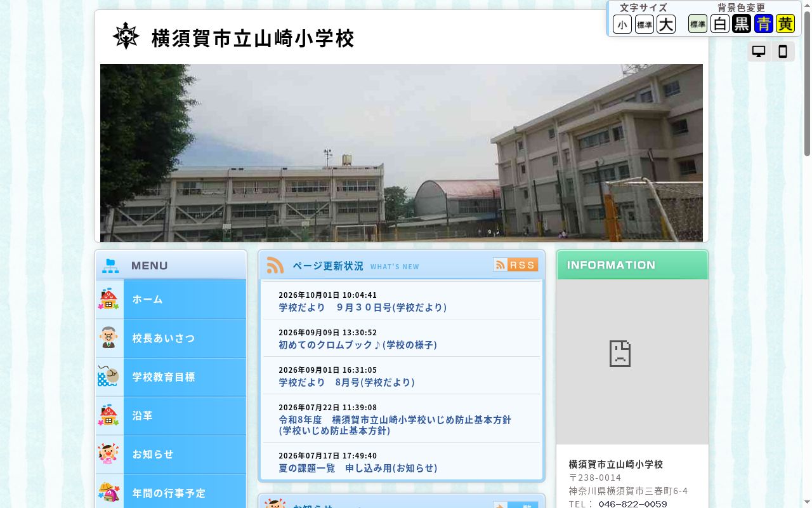Image resolution: width=812 pixels, height=508 pixels.
Task: Open the ホーム menu item
Action: pos(171,299)
